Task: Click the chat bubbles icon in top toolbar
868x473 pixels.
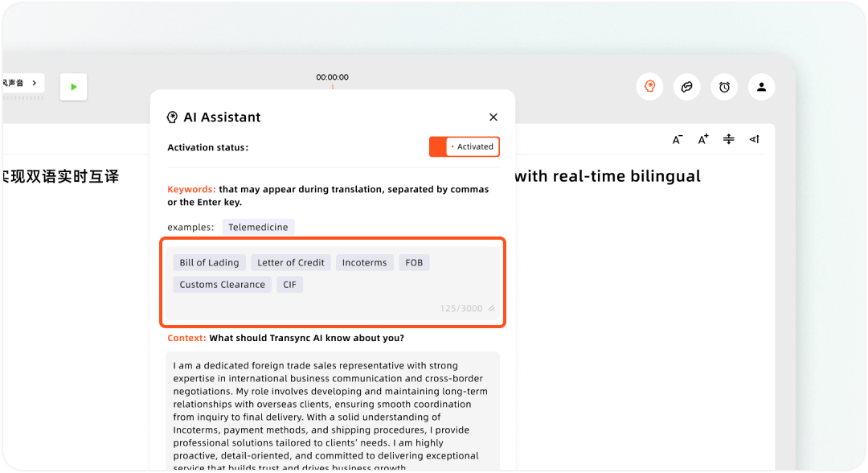Action: [687, 87]
